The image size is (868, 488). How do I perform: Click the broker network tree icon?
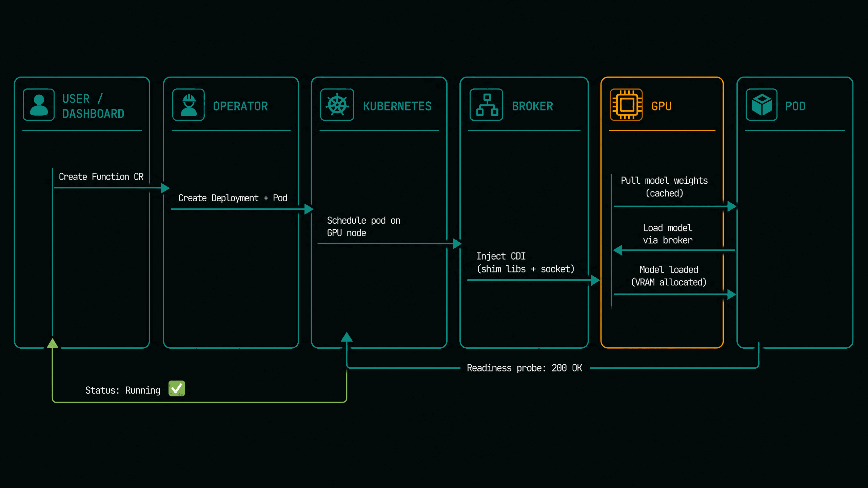pyautogui.click(x=487, y=105)
